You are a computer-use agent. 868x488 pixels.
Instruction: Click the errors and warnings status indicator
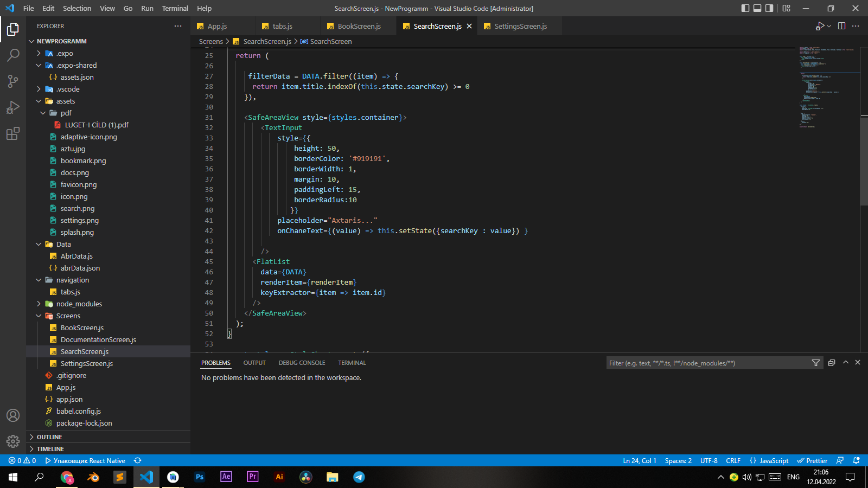tap(22, 460)
